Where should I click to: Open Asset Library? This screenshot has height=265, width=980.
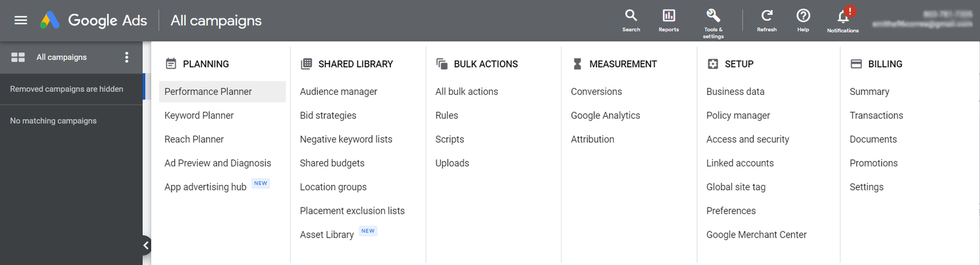[327, 235]
